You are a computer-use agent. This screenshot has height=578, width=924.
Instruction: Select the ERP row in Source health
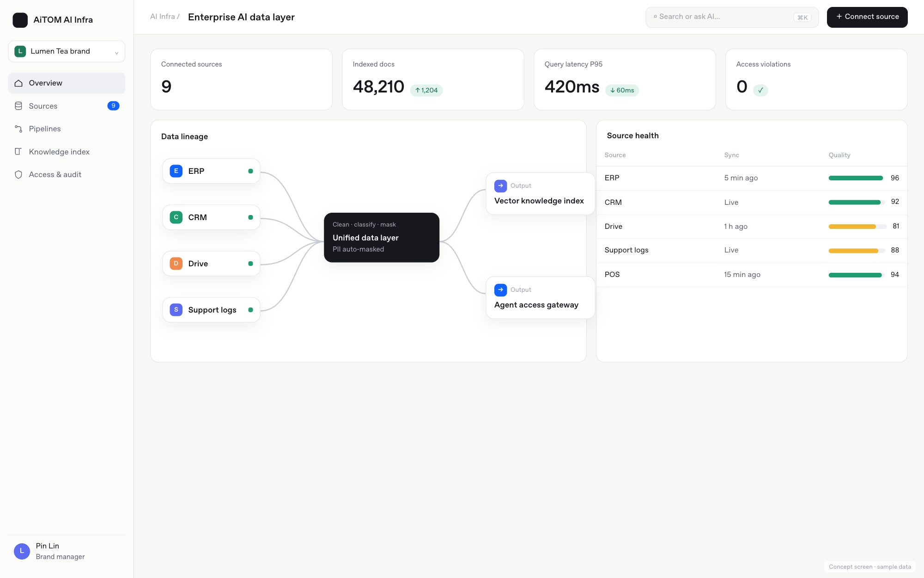(x=752, y=178)
